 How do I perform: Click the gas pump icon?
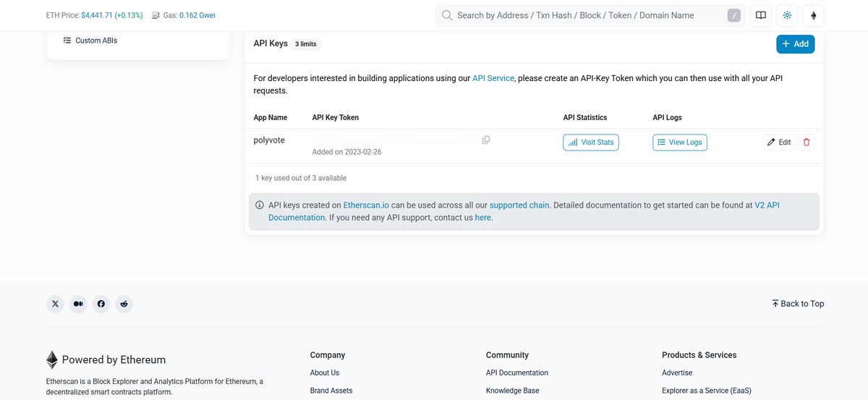click(156, 15)
